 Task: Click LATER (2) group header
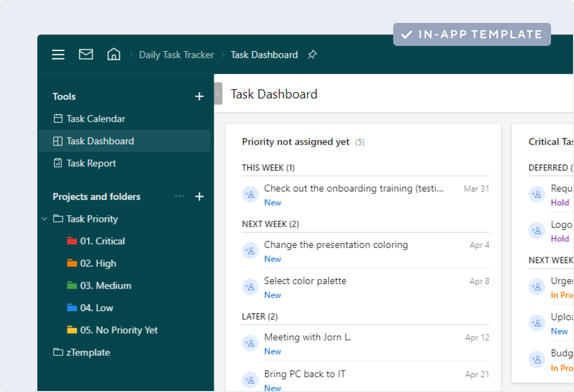[260, 316]
